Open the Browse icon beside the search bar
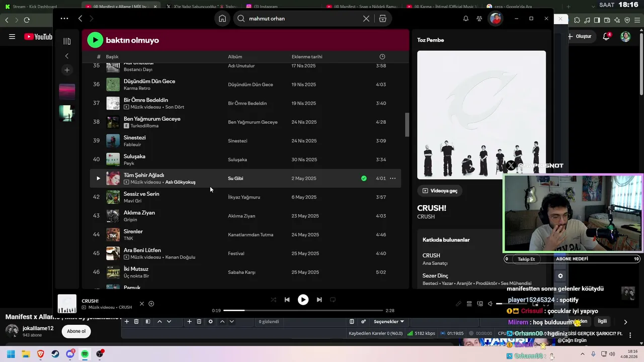 [x=383, y=19]
